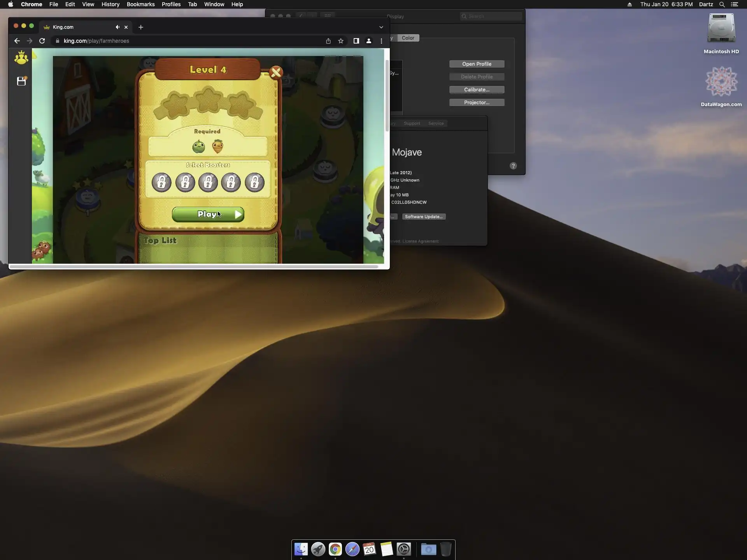
Task: Close the Level 4 dialog with X
Action: coord(276,72)
